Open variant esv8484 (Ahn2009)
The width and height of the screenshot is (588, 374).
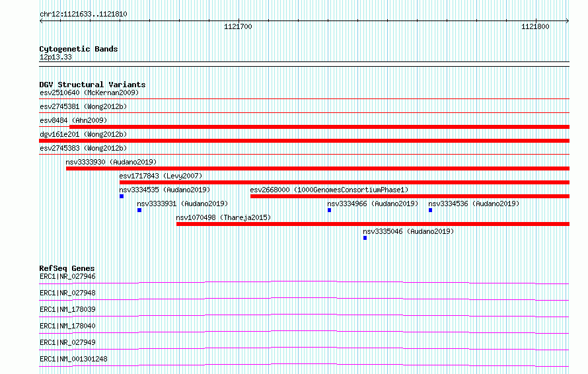coord(73,120)
